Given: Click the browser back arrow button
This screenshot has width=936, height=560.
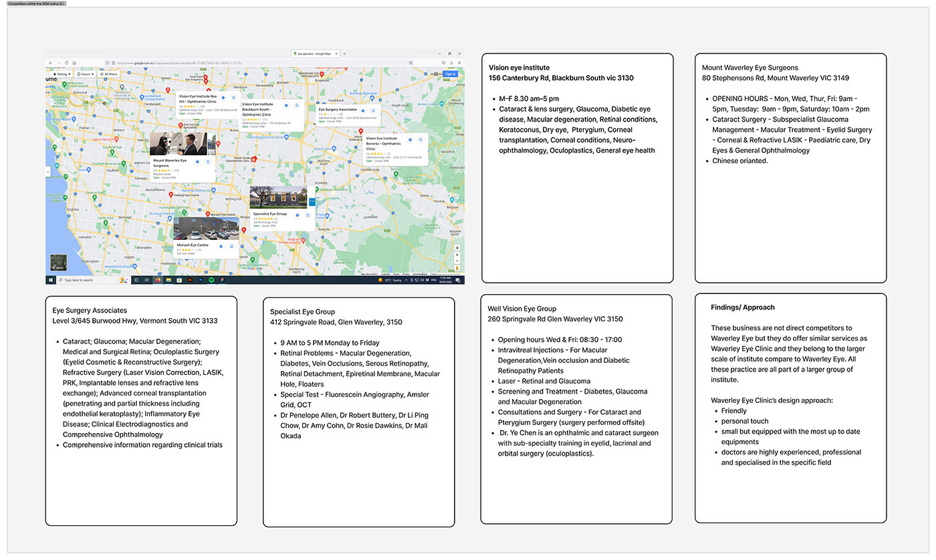Looking at the screenshot, I should point(51,63).
